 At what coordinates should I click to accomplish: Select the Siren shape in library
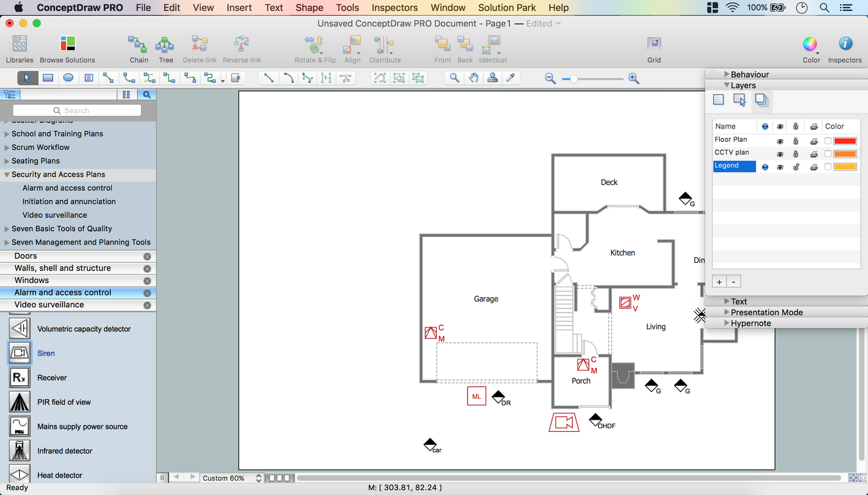[x=20, y=353]
